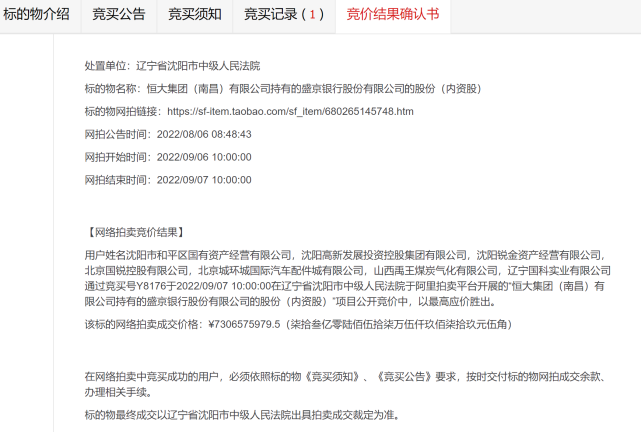Switch to the 竞买公告 tab

[x=117, y=15]
